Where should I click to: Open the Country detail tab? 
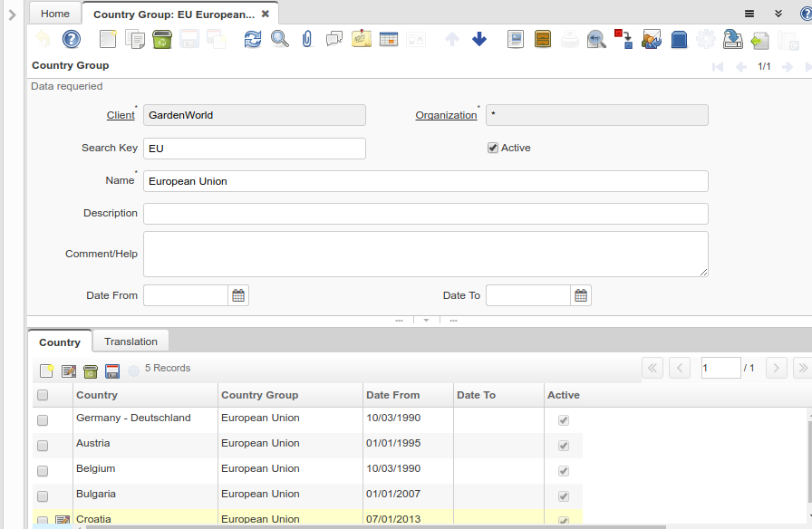[60, 342]
